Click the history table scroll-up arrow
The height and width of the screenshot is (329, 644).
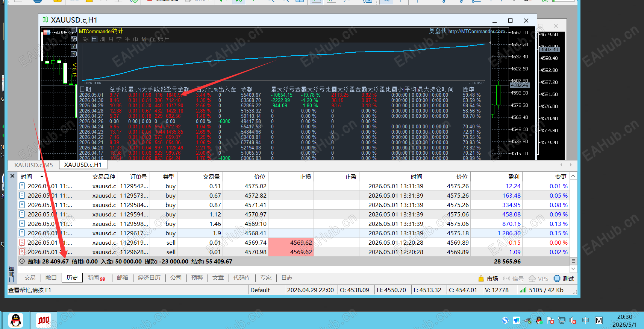[x=573, y=176]
